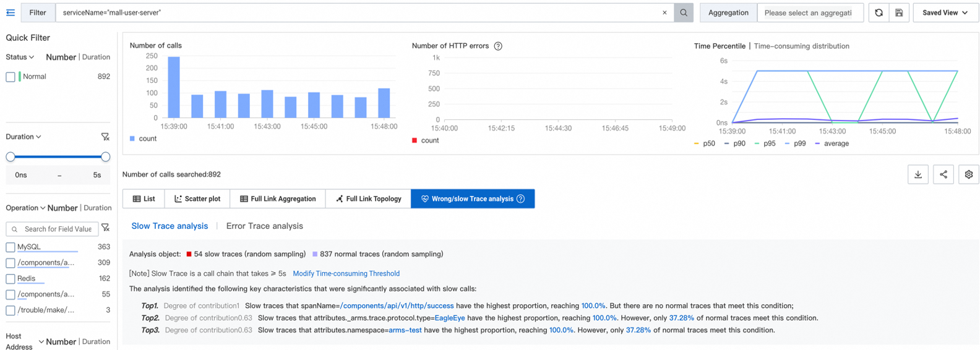Image resolution: width=980 pixels, height=350 pixels.
Task: Save the current view icon
Action: pyautogui.click(x=899, y=12)
